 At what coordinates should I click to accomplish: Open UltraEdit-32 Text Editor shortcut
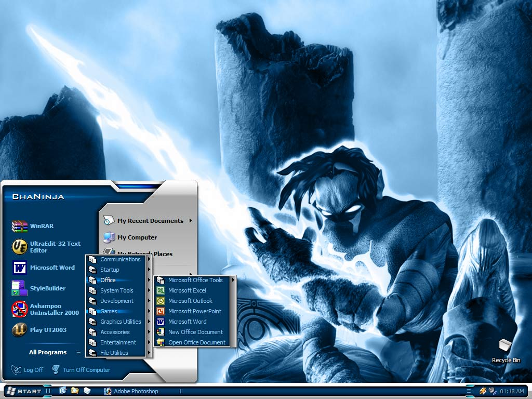coord(46,247)
